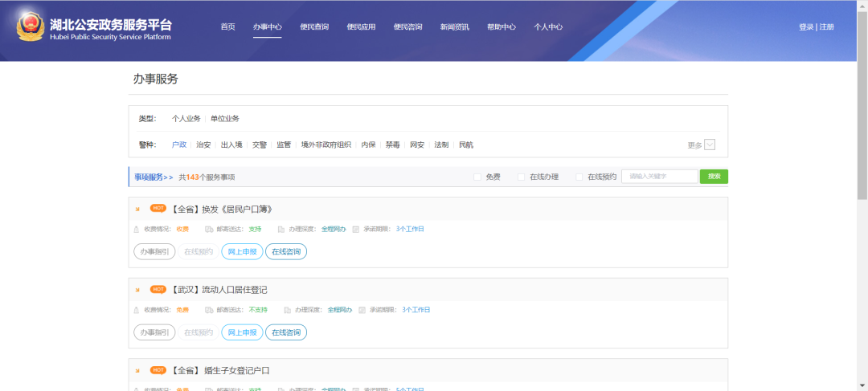
Task: Select 监管 police category
Action: (x=284, y=145)
